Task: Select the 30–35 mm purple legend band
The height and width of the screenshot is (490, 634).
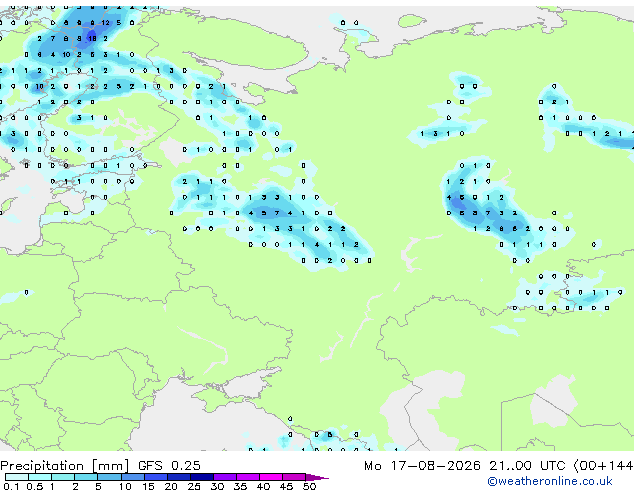Action: tap(225, 477)
